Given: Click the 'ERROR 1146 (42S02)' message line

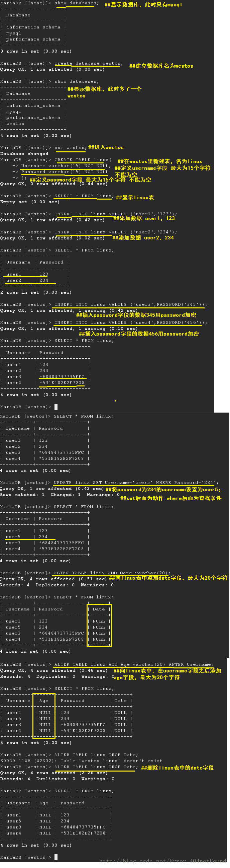Looking at the screenshot, I should coord(81,761).
